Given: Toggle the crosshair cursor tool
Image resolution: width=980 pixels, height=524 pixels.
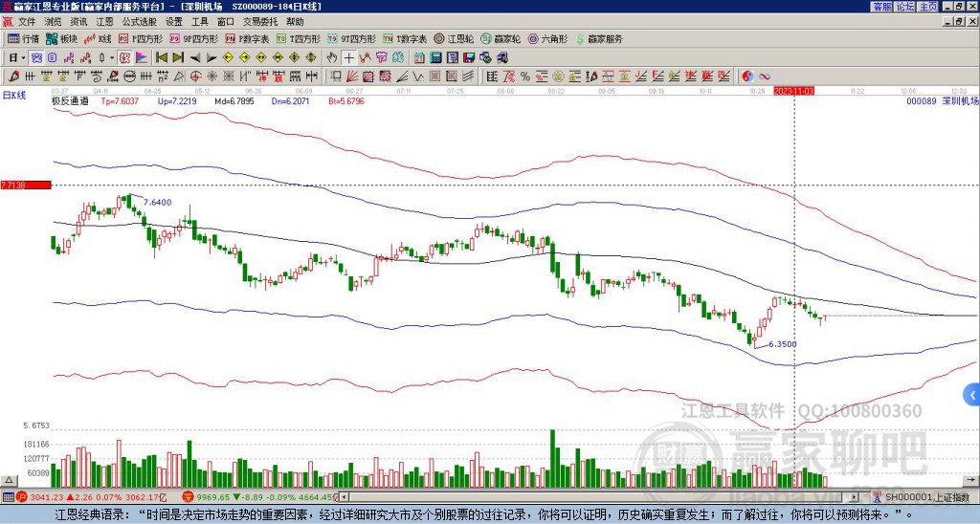Looking at the screenshot, I should [348, 57].
